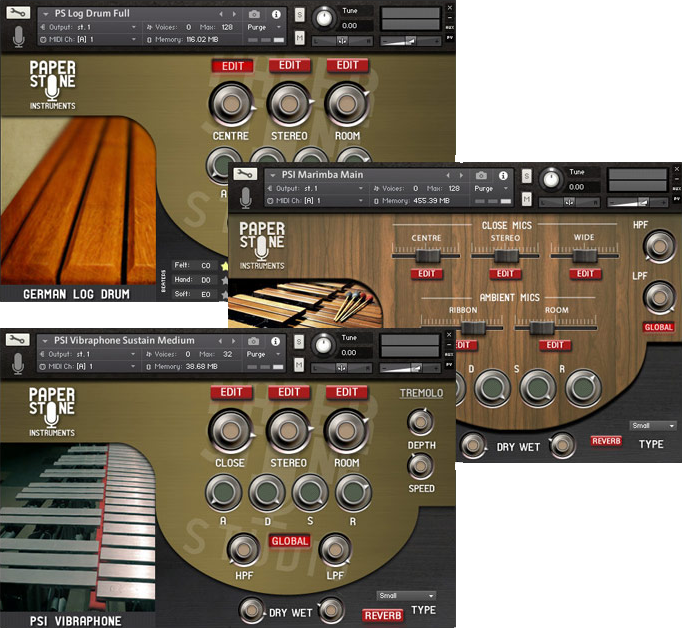The height and width of the screenshot is (628, 682).
Task: Open Output dropdown in Vibraphone header
Action: pyautogui.click(x=88, y=354)
